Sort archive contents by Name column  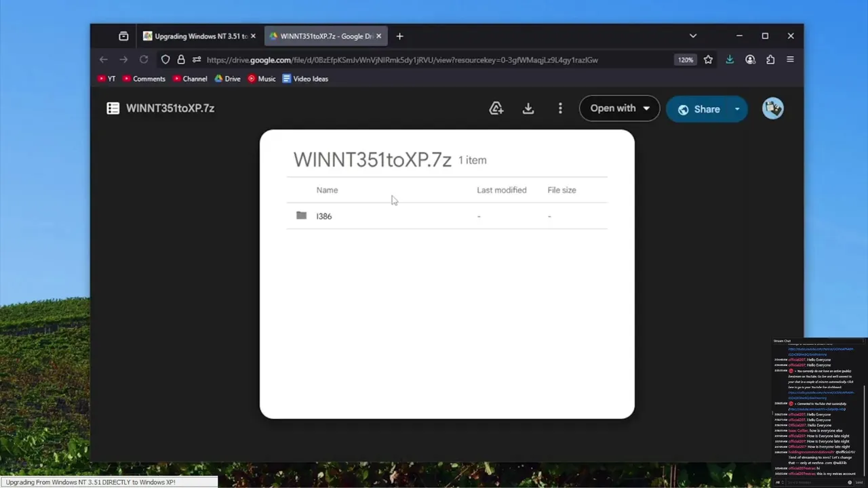point(327,190)
